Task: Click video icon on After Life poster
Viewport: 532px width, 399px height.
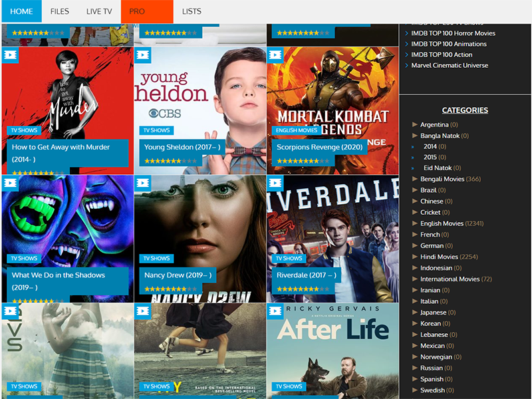Action: point(275,311)
